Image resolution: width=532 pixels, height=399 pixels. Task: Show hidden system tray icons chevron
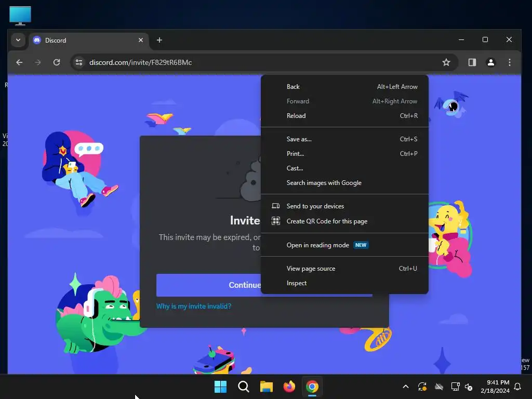click(x=405, y=387)
